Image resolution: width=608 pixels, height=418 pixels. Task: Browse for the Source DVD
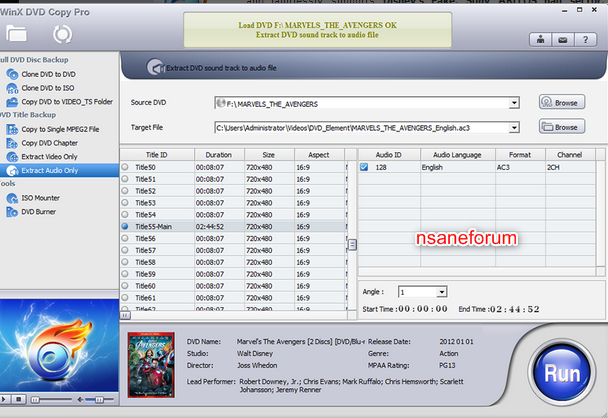click(x=562, y=102)
